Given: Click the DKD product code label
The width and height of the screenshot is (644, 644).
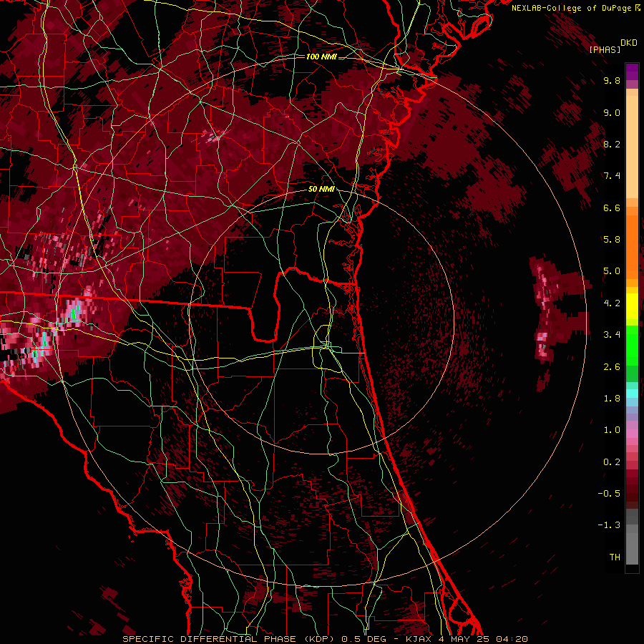Looking at the screenshot, I should coord(629,43).
